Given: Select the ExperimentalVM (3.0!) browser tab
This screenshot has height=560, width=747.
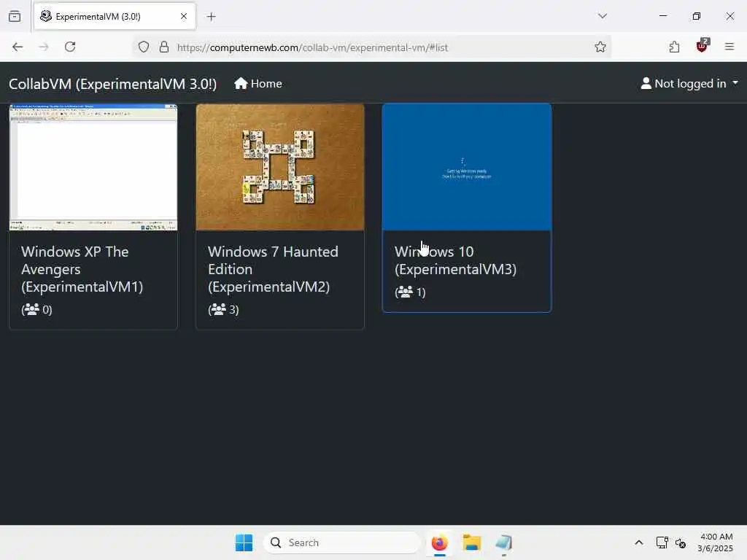Looking at the screenshot, I should 115,17.
